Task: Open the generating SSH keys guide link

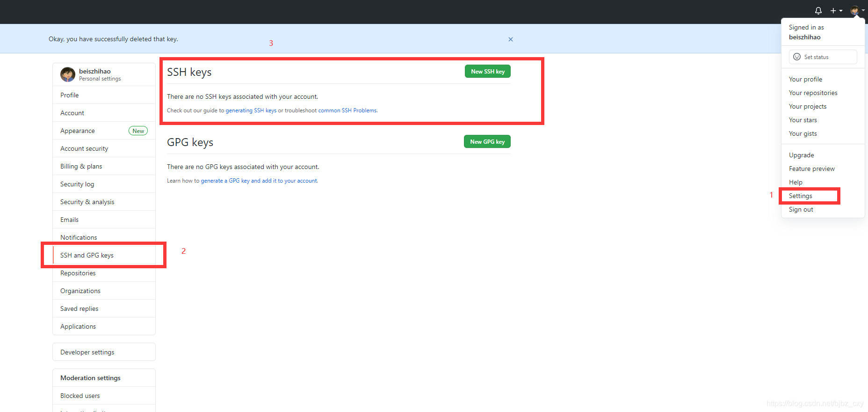Action: (251, 110)
